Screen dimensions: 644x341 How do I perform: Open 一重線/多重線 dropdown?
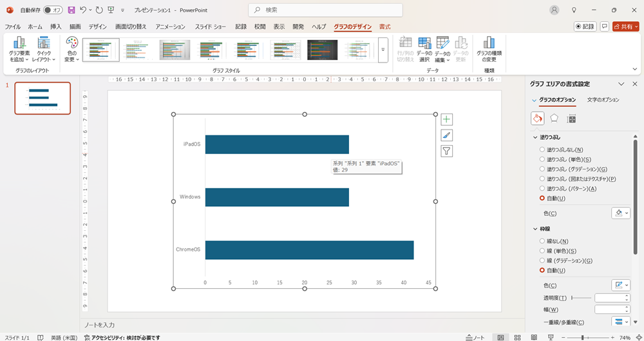click(620, 322)
